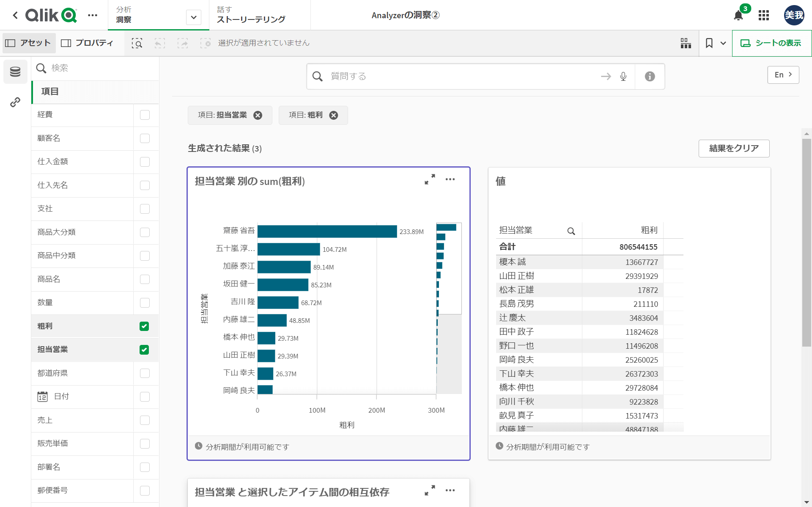Click the シートの表示 button
This screenshot has width=812, height=507.
[771, 43]
